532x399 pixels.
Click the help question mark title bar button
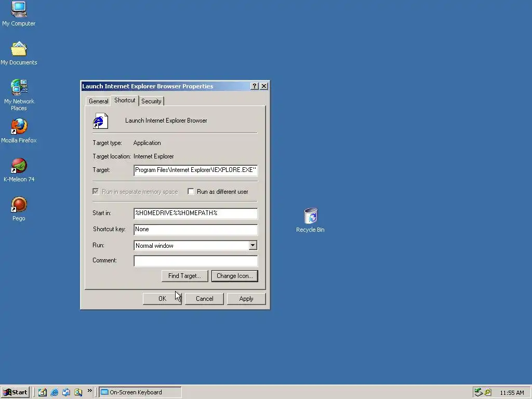[x=254, y=86]
